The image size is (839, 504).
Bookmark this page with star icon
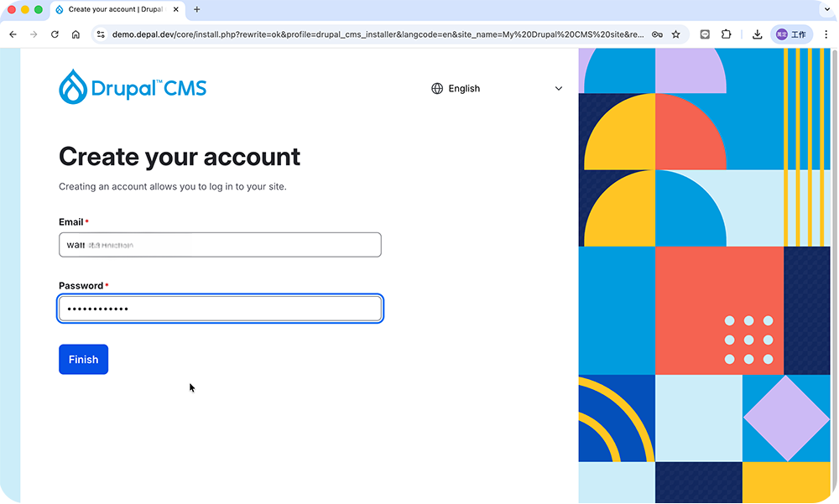pos(675,34)
